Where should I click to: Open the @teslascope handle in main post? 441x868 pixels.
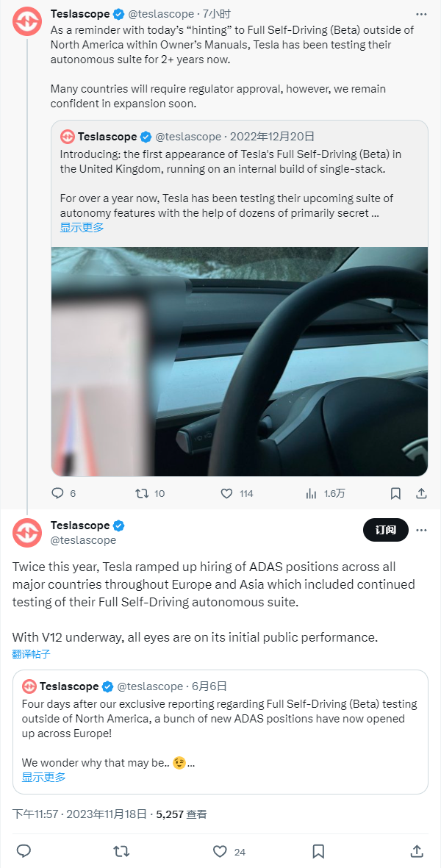pos(83,540)
